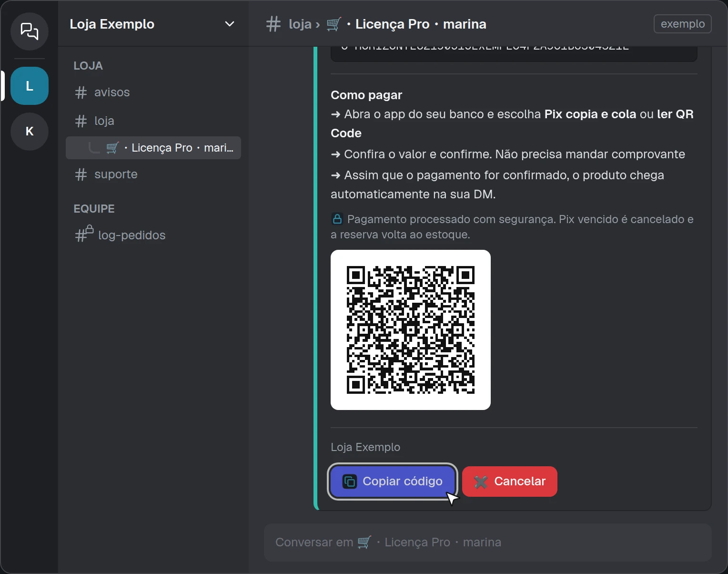This screenshot has height=574, width=728.
Task: Open the locked log-pedidos channel
Action: (x=153, y=236)
